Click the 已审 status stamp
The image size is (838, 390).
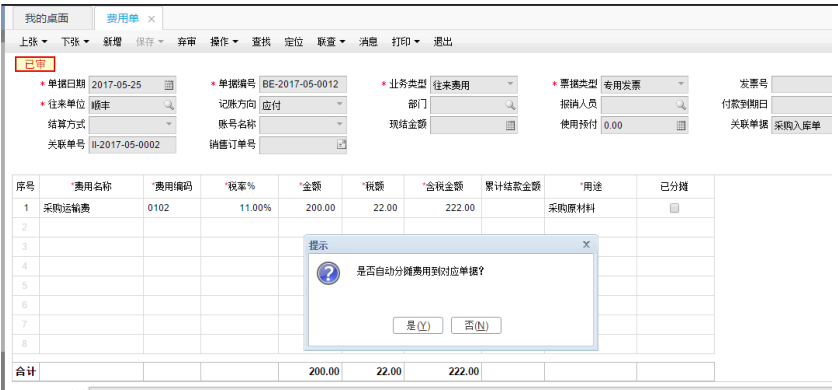tap(35, 65)
